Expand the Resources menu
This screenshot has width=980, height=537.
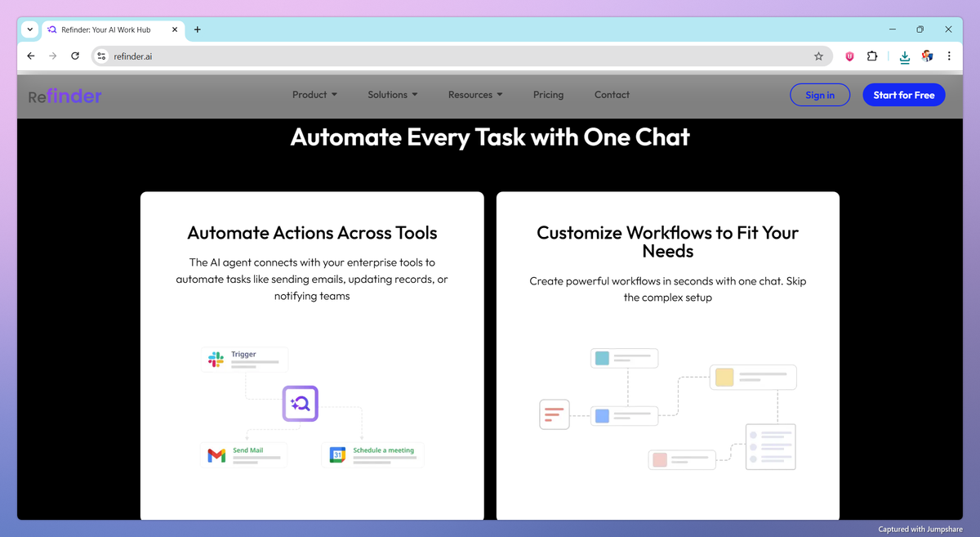[475, 95]
